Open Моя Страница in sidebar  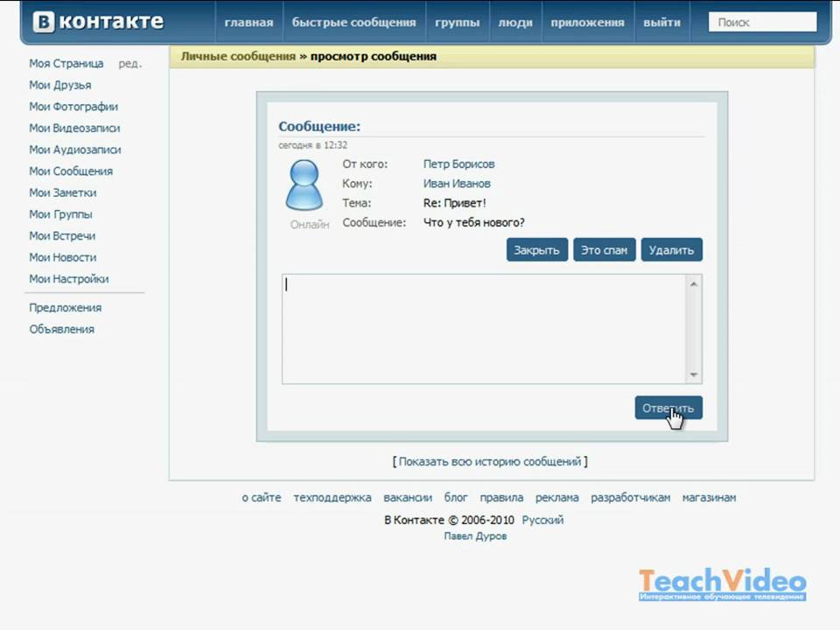tap(66, 63)
